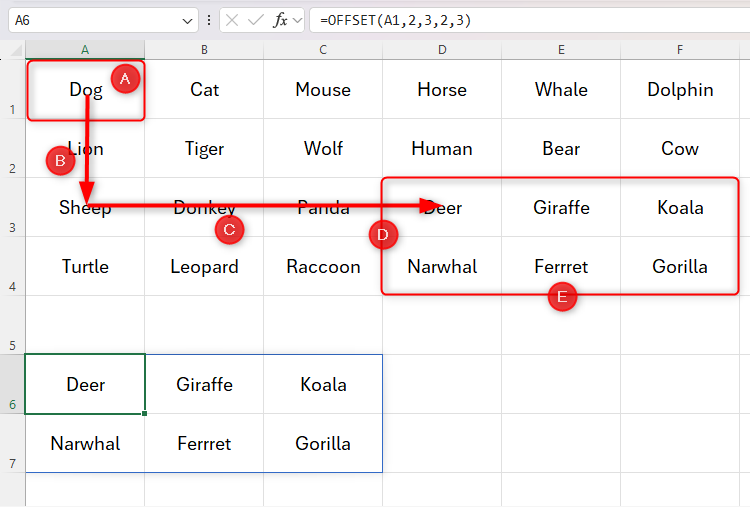
Task: Open the Name Box dropdown arrow
Action: [x=189, y=20]
